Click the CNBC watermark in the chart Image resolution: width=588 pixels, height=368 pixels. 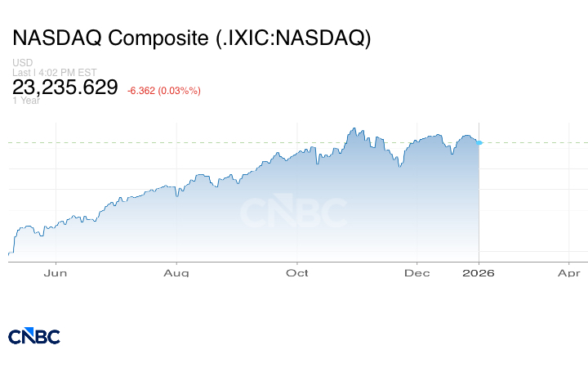coord(292,213)
